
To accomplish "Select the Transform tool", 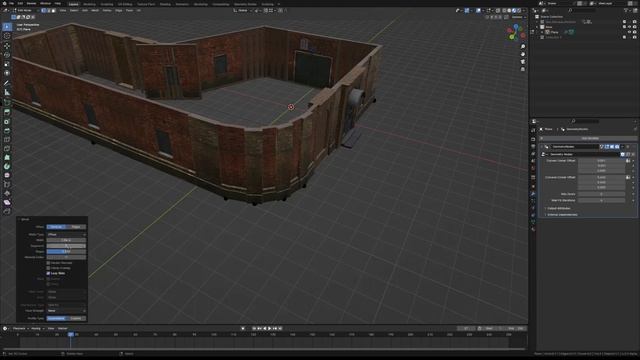I will (7, 73).
